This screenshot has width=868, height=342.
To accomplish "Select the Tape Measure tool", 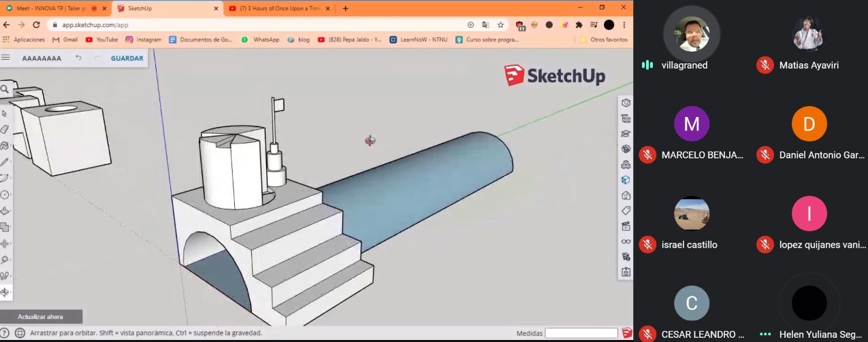I will (x=5, y=260).
